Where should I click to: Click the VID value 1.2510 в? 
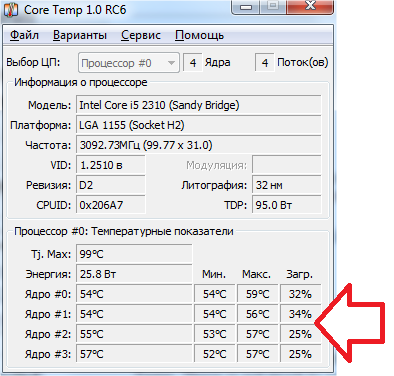click(111, 165)
